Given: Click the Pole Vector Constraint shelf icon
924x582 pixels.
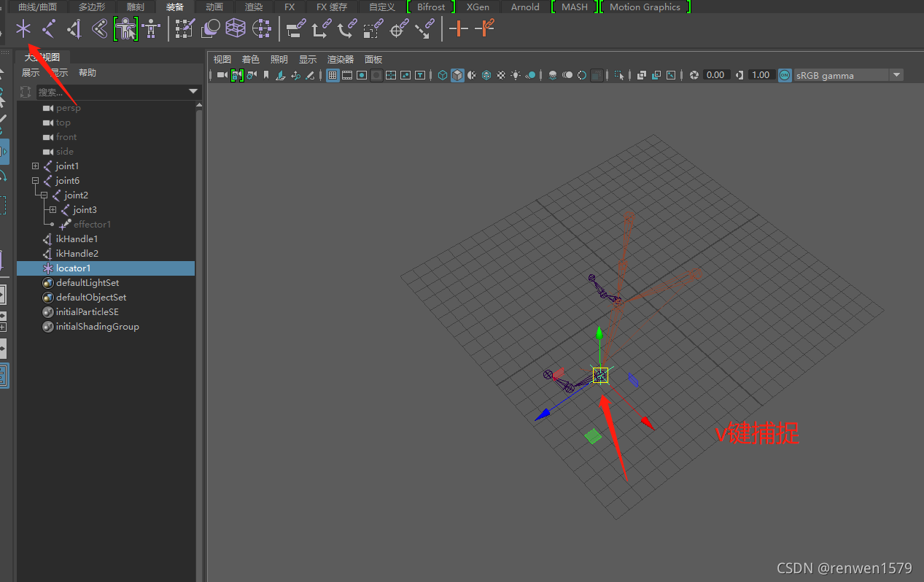Looking at the screenshot, I should point(424,29).
